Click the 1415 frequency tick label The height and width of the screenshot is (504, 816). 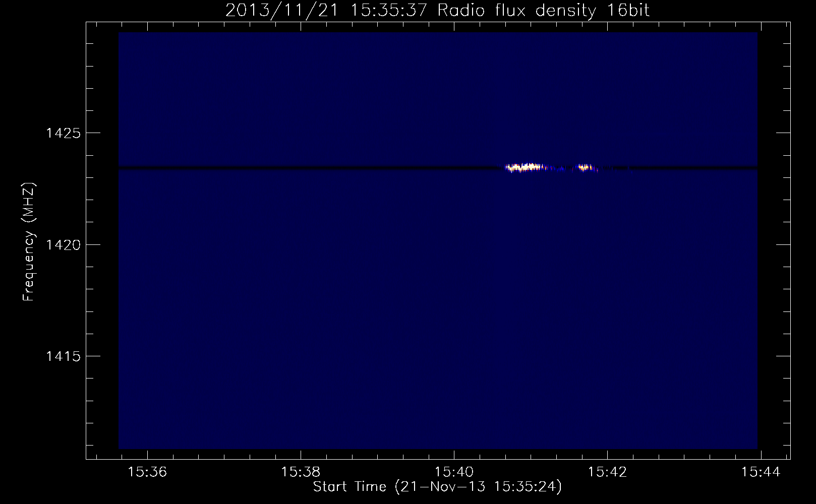[x=63, y=356]
